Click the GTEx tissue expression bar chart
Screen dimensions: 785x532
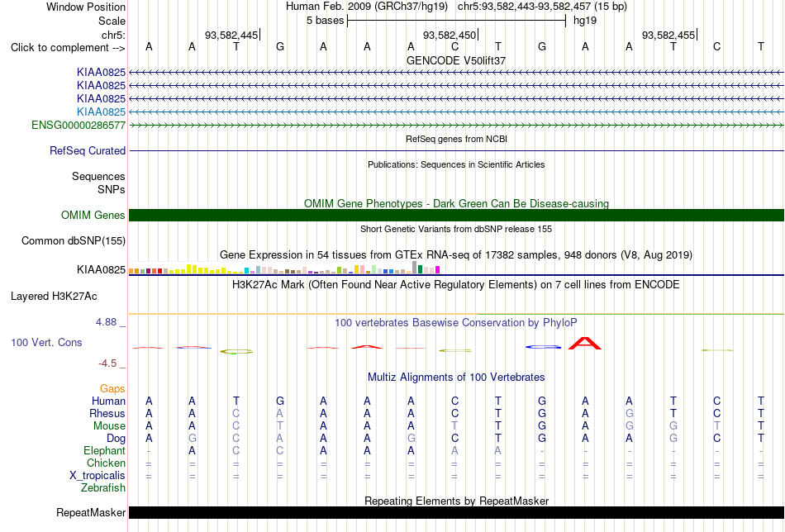point(284,268)
